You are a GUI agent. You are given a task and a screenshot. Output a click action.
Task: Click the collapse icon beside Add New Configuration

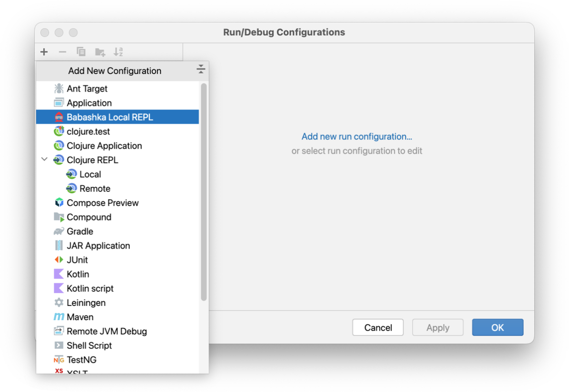201,69
